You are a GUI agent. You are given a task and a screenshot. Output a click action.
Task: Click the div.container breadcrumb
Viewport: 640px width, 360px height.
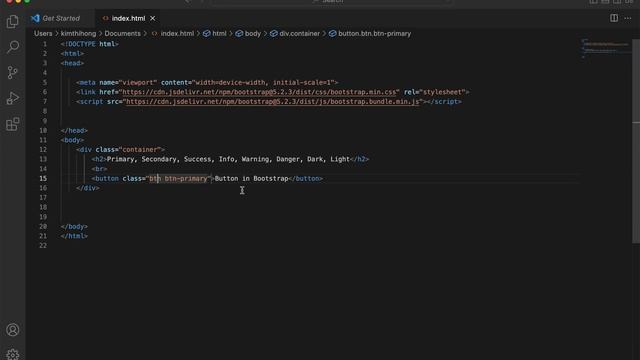point(295,33)
